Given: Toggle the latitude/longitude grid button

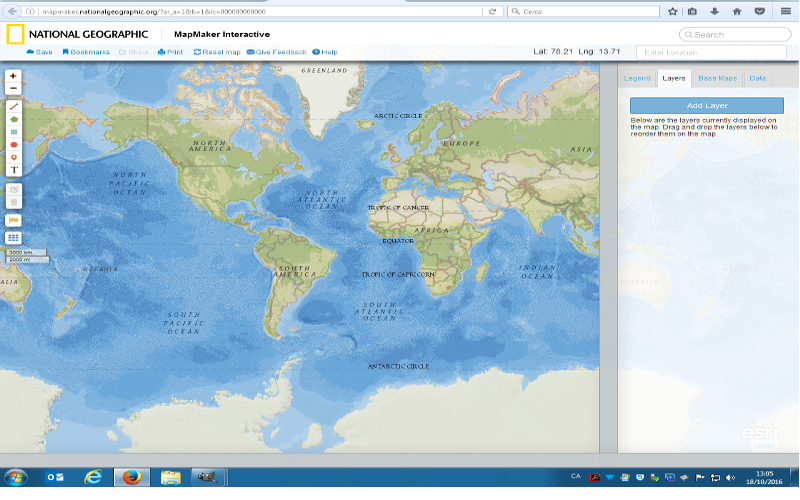Looking at the screenshot, I should 13,238.
